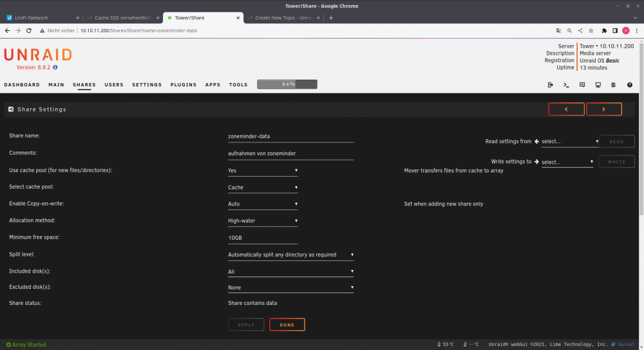Click the WRITE button
Screen dimensions: 644x350
coord(616,162)
